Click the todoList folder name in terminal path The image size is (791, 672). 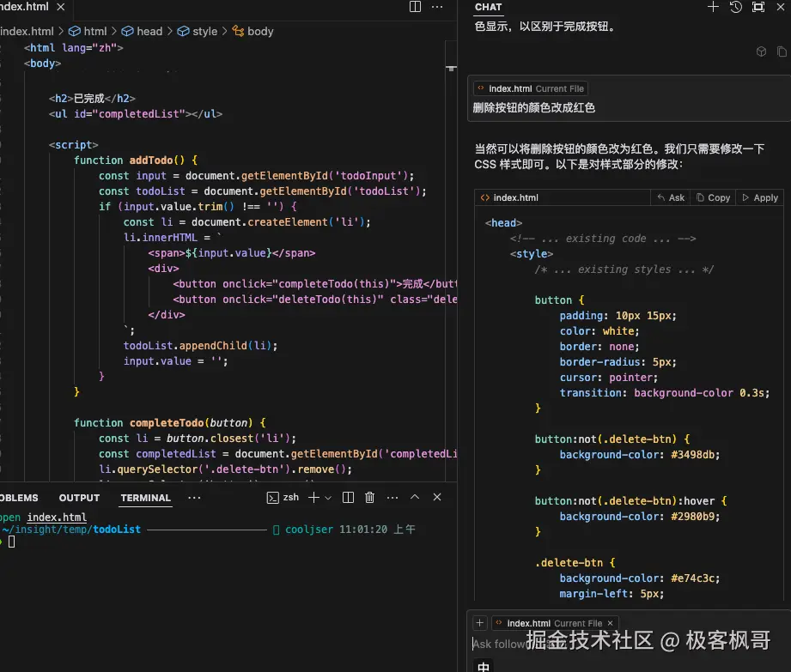tap(117, 530)
